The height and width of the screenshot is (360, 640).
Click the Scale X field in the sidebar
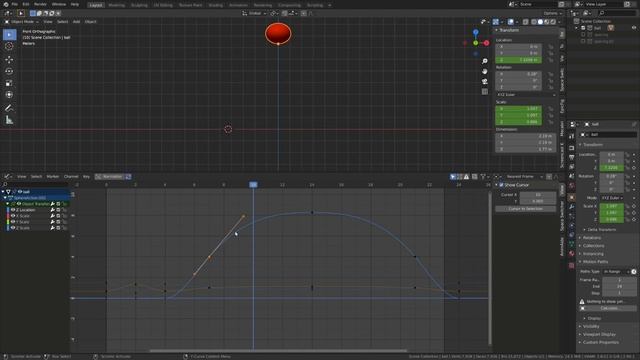click(x=518, y=109)
